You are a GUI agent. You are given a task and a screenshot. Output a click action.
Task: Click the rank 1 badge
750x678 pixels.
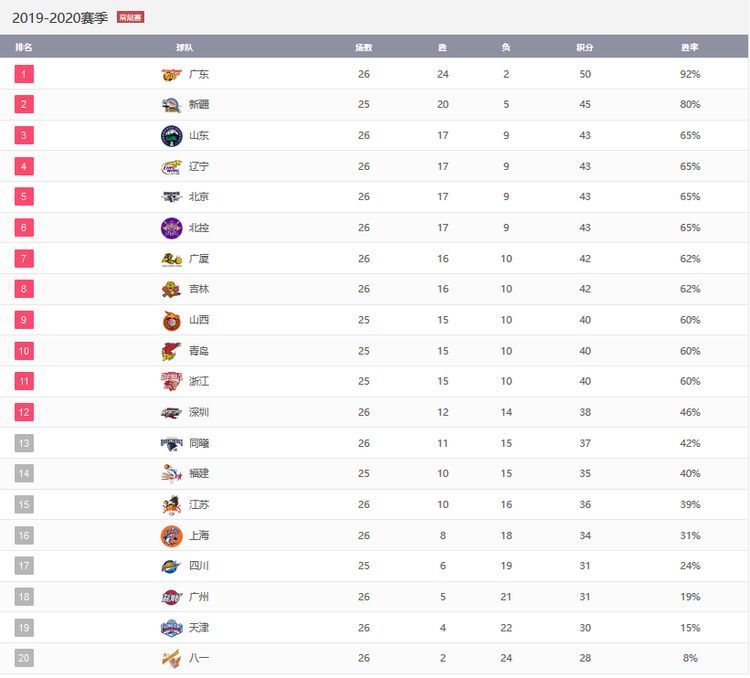[24, 74]
